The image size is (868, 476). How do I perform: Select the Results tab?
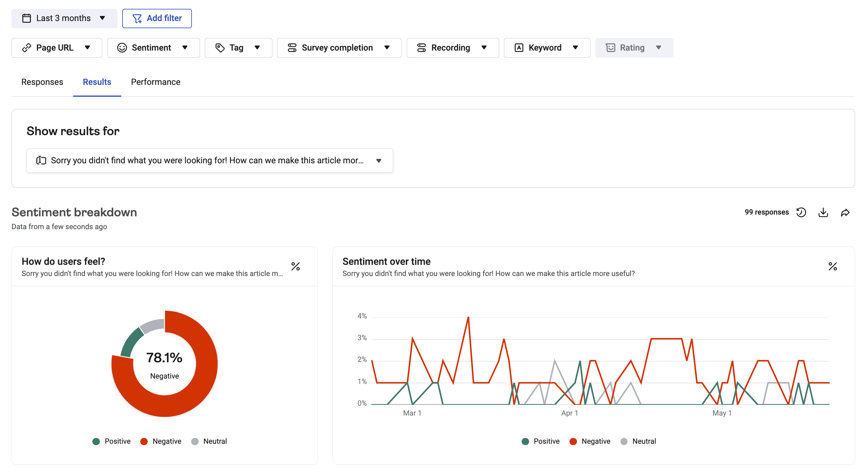[x=97, y=82]
